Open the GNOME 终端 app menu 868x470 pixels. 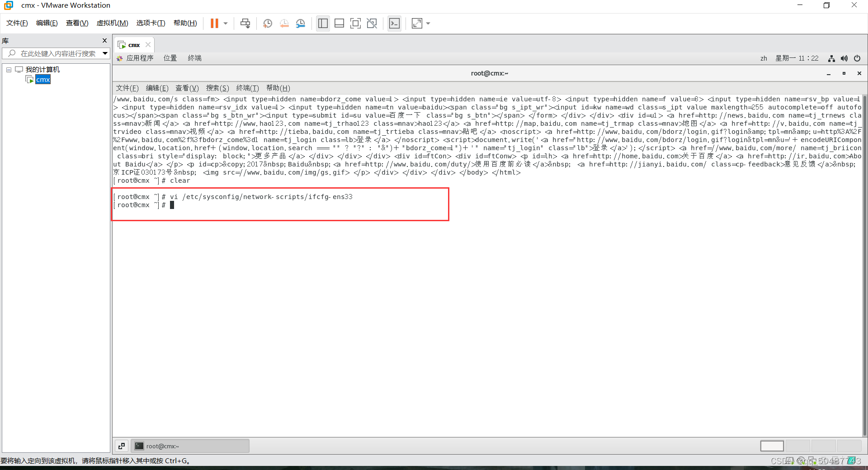coord(195,58)
